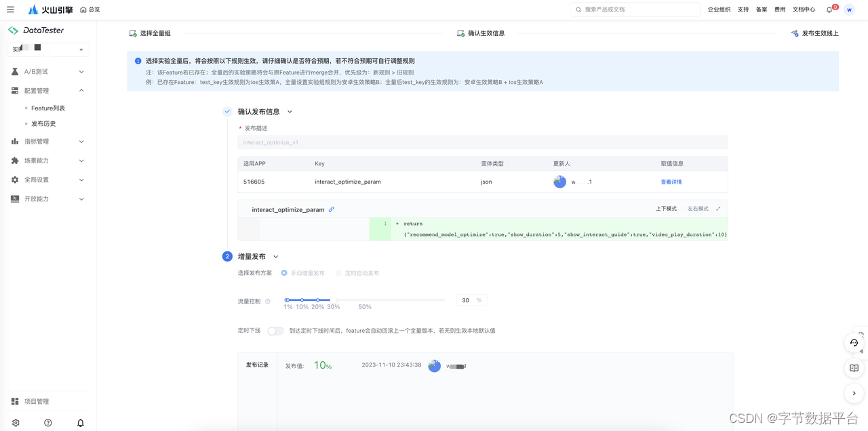Open settings gear at sidebar bottom
This screenshot has width=868, height=431.
pyautogui.click(x=16, y=423)
